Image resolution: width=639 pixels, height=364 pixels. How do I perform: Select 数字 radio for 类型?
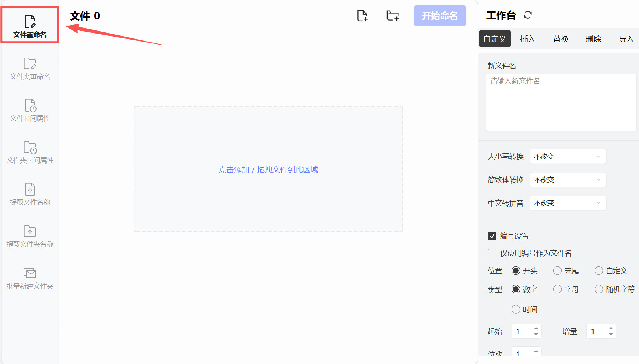pyautogui.click(x=516, y=289)
